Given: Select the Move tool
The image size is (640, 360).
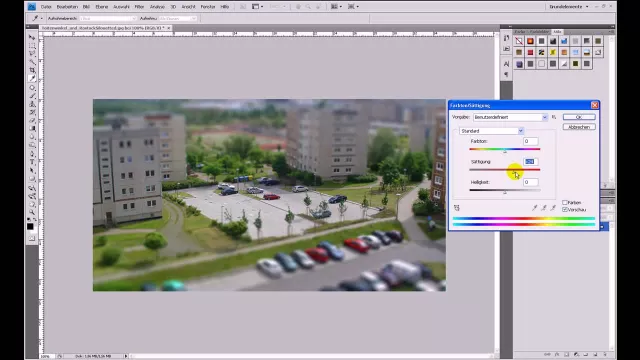Looking at the screenshot, I should [x=32, y=37].
